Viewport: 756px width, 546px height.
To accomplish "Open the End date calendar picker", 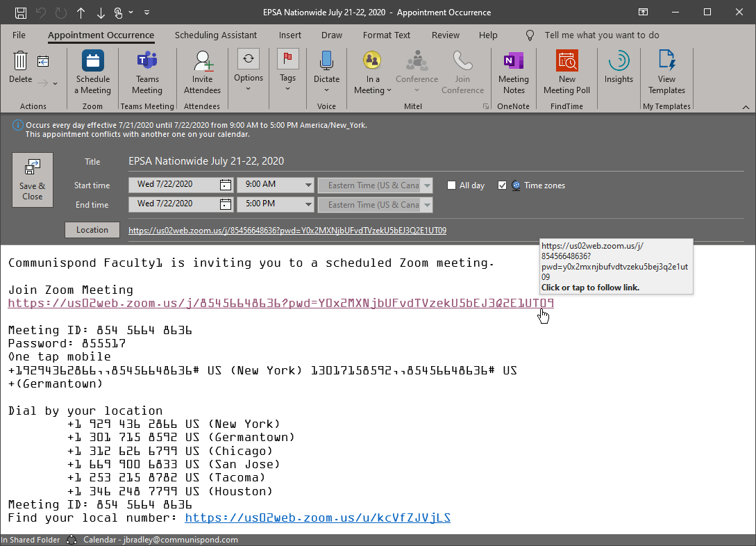I will tap(225, 204).
